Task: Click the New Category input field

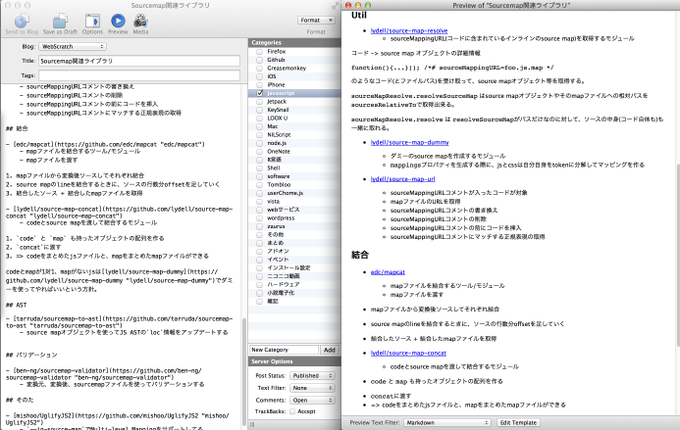Action: [x=284, y=350]
